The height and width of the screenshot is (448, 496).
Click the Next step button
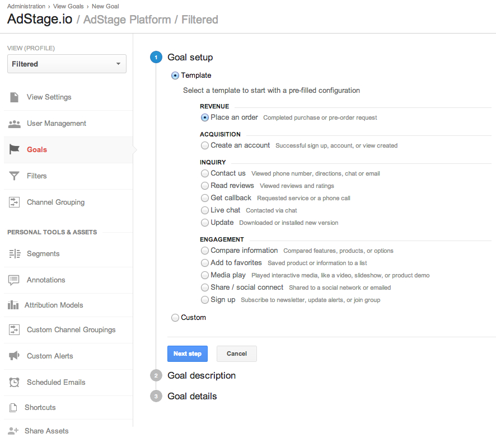(x=187, y=353)
